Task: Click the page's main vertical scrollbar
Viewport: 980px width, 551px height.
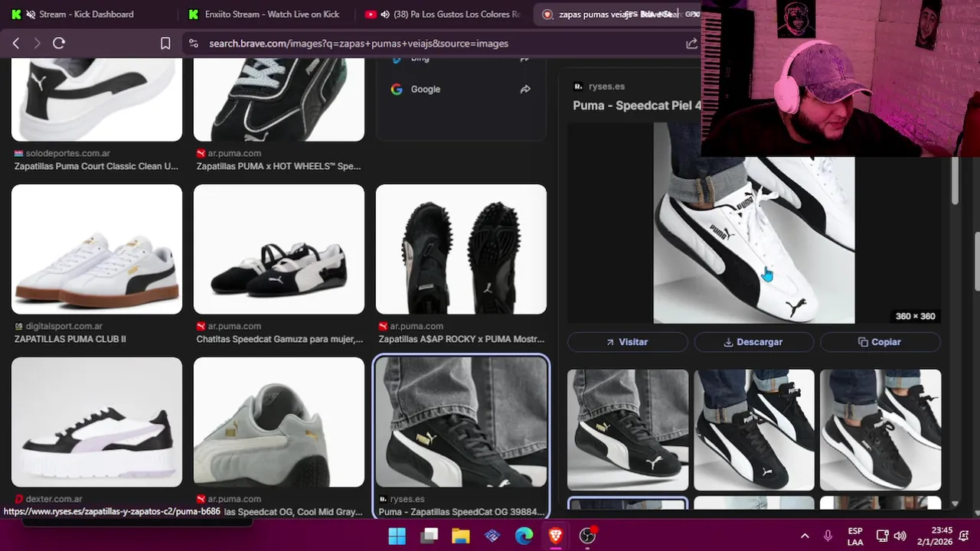Action: coord(976,260)
